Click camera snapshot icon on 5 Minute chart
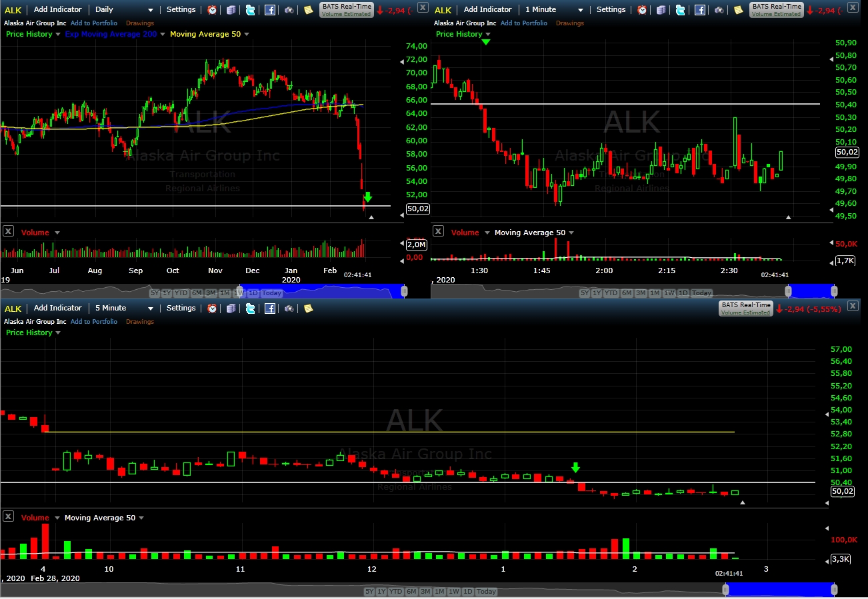 coord(289,308)
